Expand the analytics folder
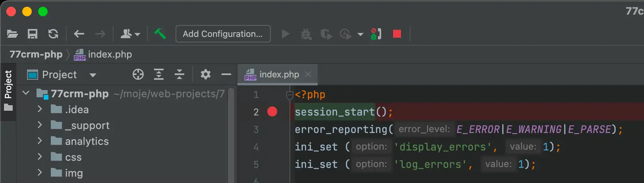 point(40,141)
